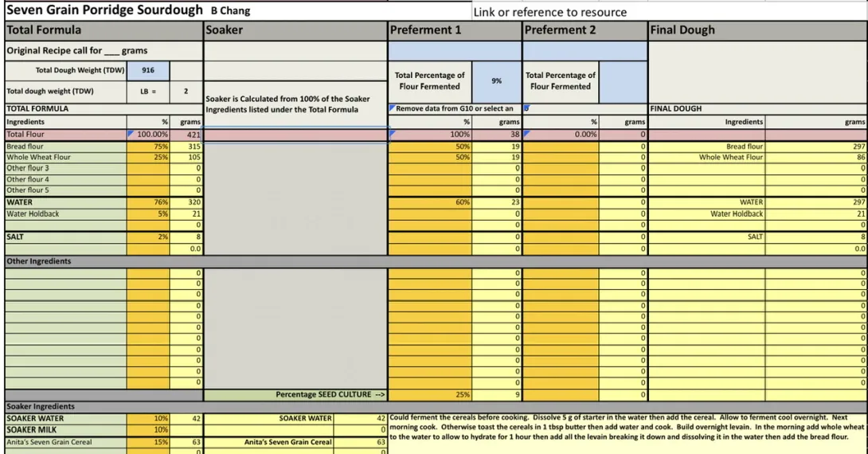The image size is (868, 454).
Task: Select the Seven Grain Porridge Sourdough title cell
Action: pos(104,10)
